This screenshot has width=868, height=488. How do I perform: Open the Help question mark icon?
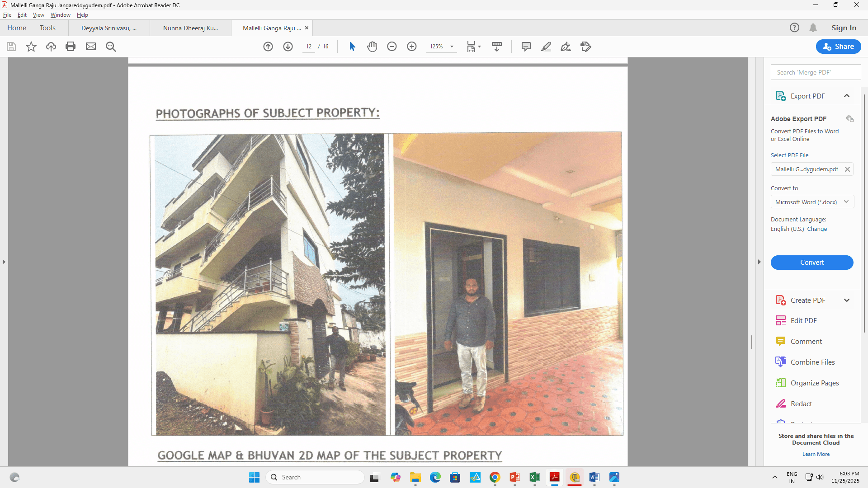point(794,28)
